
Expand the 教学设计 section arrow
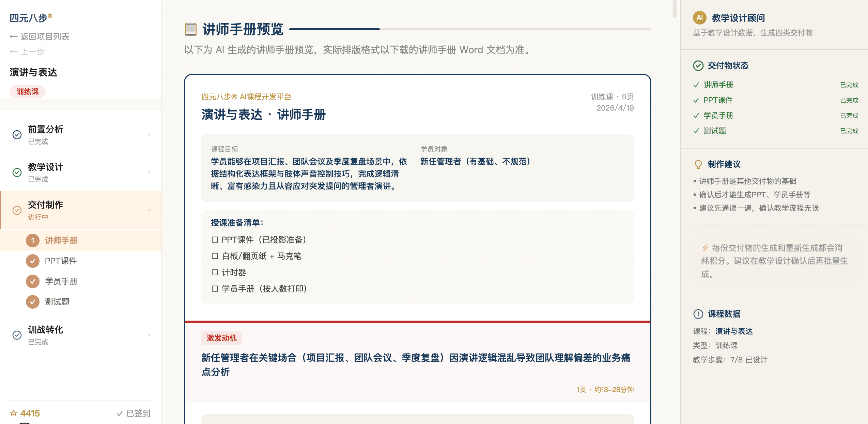[x=149, y=172]
